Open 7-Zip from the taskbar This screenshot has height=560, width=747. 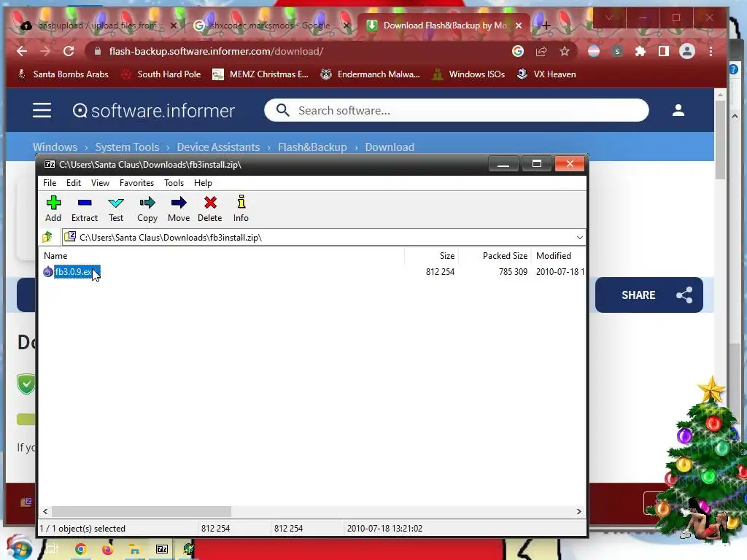tap(162, 550)
